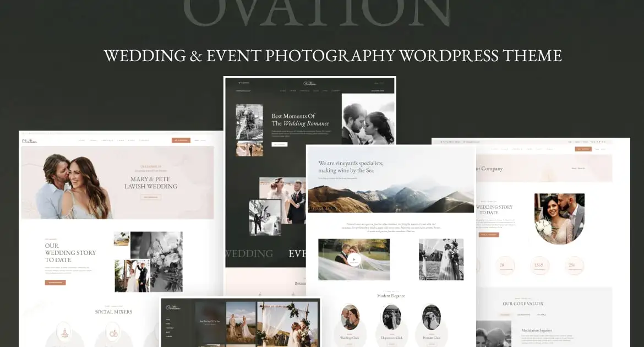Screen dimensions: 644x347
Task: Click the 1369 counter circle
Action: coord(538,265)
